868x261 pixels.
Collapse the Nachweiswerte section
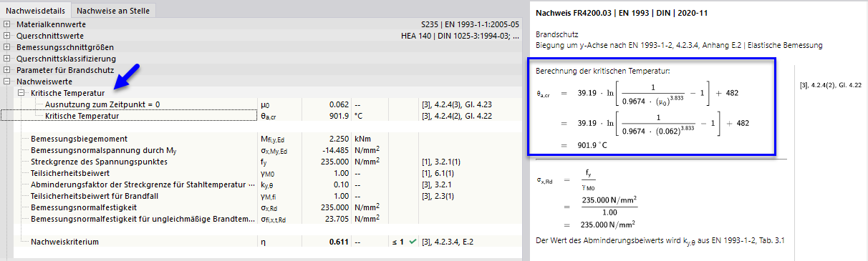[7, 82]
